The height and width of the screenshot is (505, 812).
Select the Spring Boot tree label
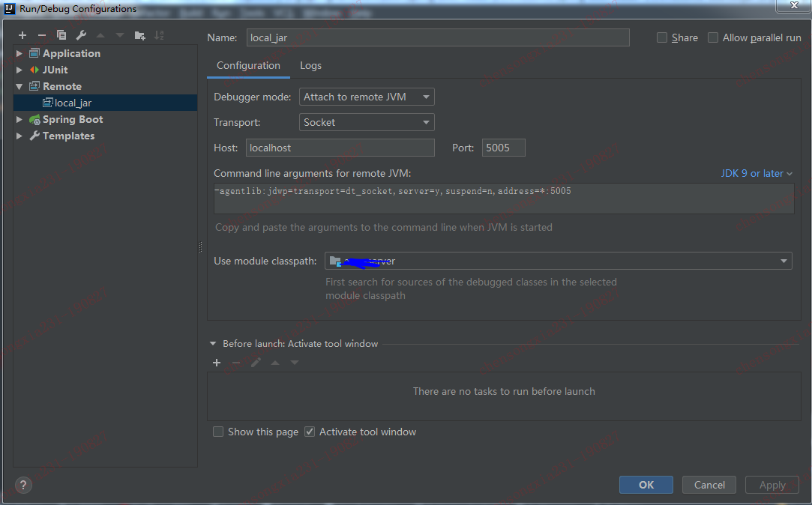click(73, 120)
